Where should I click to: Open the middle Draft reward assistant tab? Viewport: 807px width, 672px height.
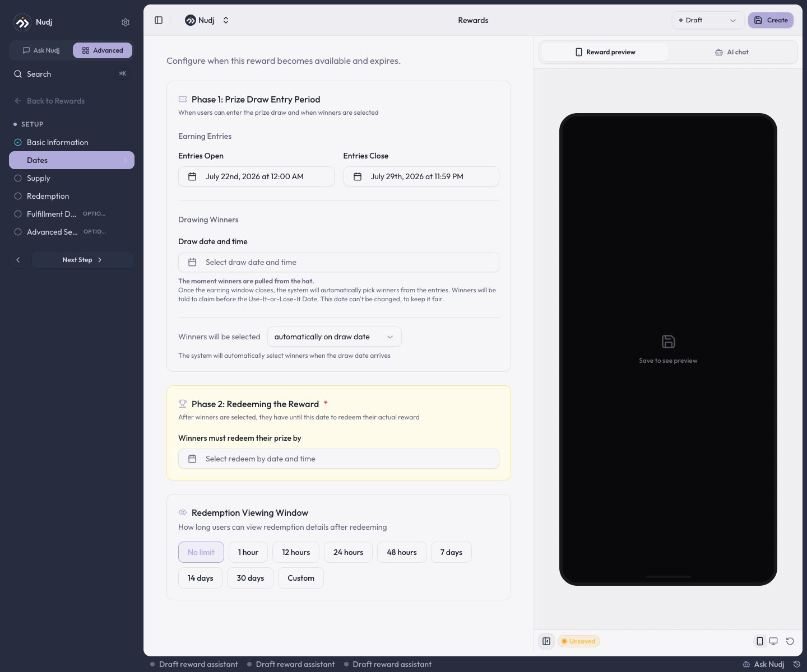click(x=291, y=664)
